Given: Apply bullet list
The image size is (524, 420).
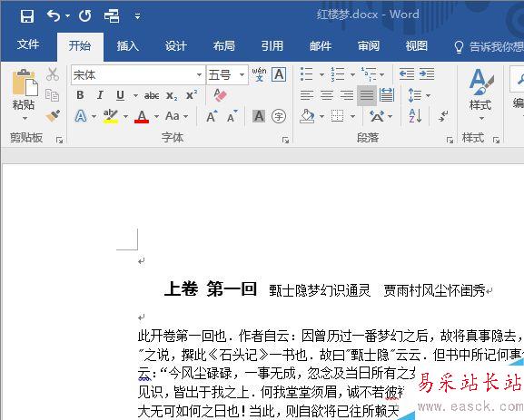Looking at the screenshot, I should pyautogui.click(x=306, y=74).
